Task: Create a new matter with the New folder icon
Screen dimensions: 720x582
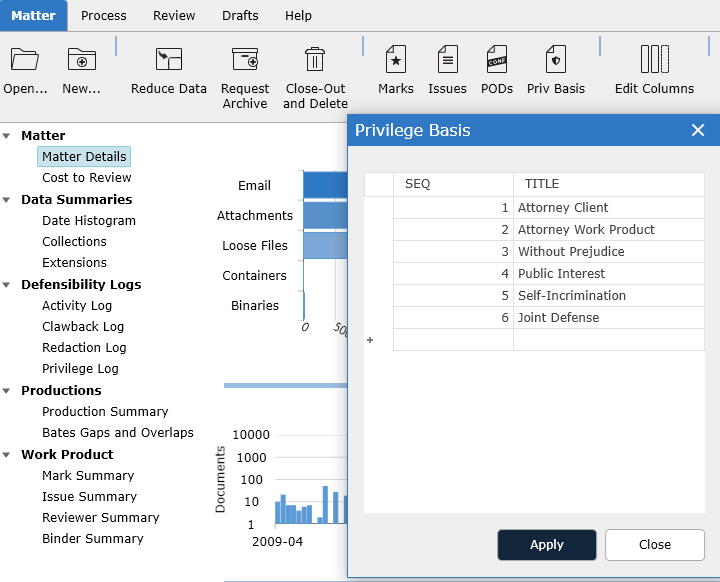Action: 82,59
